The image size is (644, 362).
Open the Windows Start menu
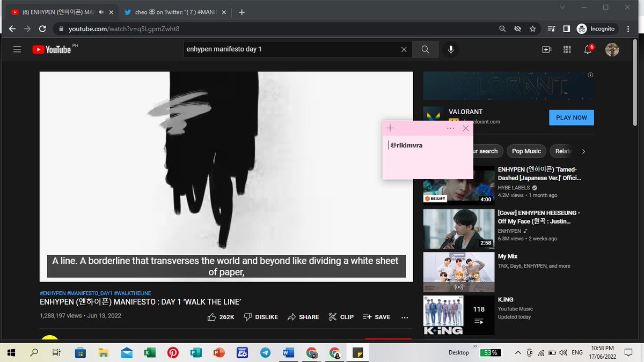tap(11, 352)
